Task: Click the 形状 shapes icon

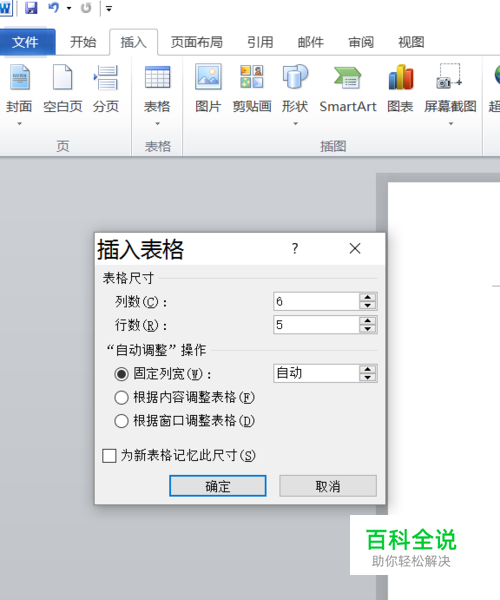Action: point(295,78)
